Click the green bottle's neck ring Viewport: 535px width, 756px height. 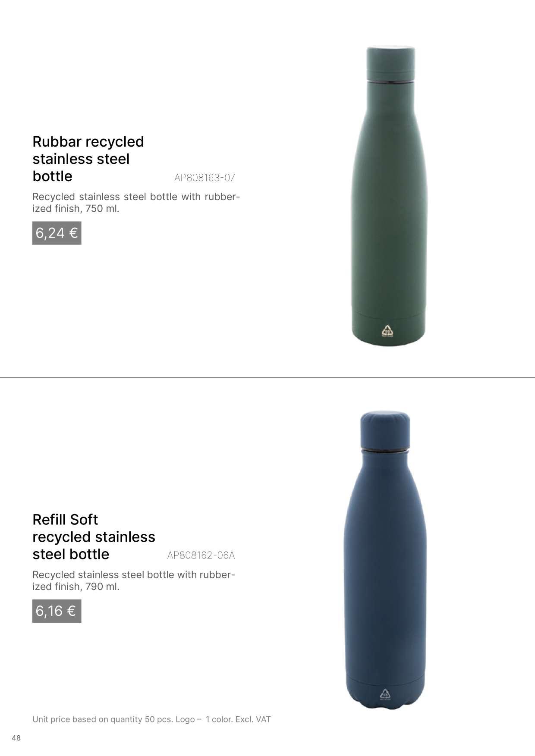(390, 81)
